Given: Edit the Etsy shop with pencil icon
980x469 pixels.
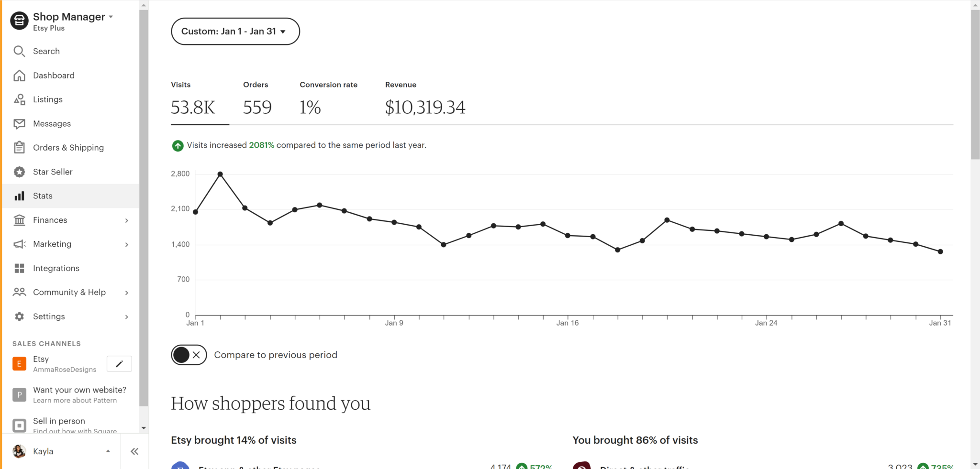Looking at the screenshot, I should coord(119,364).
